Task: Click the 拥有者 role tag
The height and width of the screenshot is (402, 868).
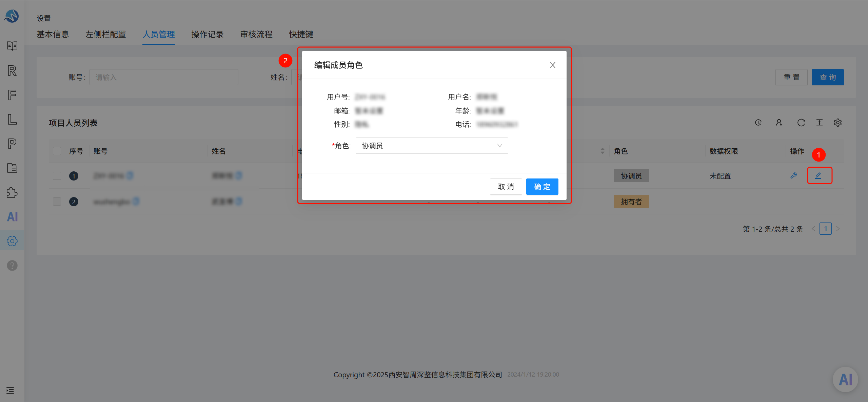Action: pyautogui.click(x=631, y=202)
